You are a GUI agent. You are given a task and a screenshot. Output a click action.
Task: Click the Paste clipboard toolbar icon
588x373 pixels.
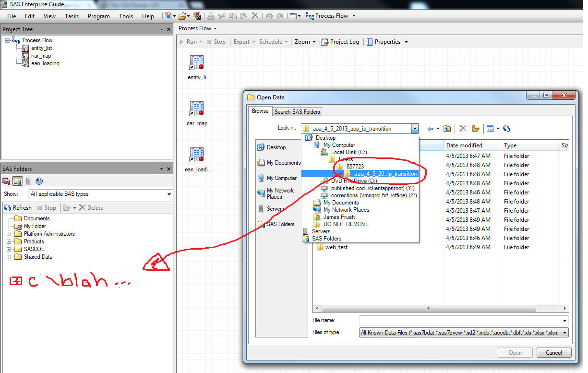(244, 16)
